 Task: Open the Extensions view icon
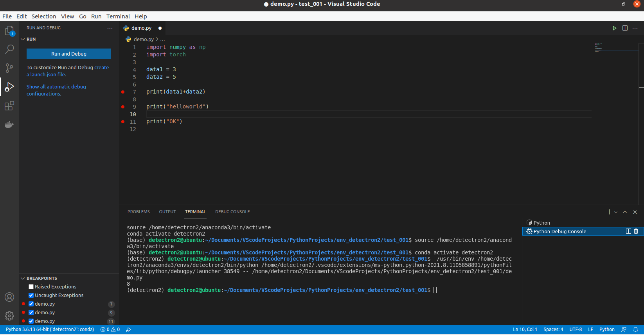click(9, 106)
